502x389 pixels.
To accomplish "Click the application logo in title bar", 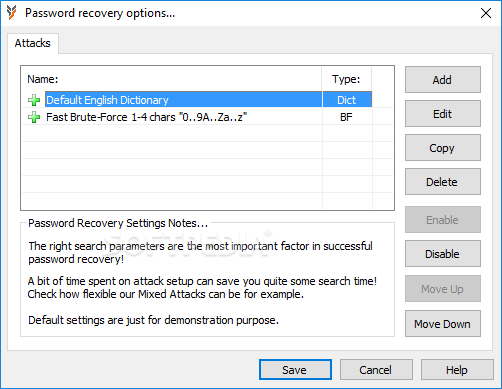I will [12, 13].
